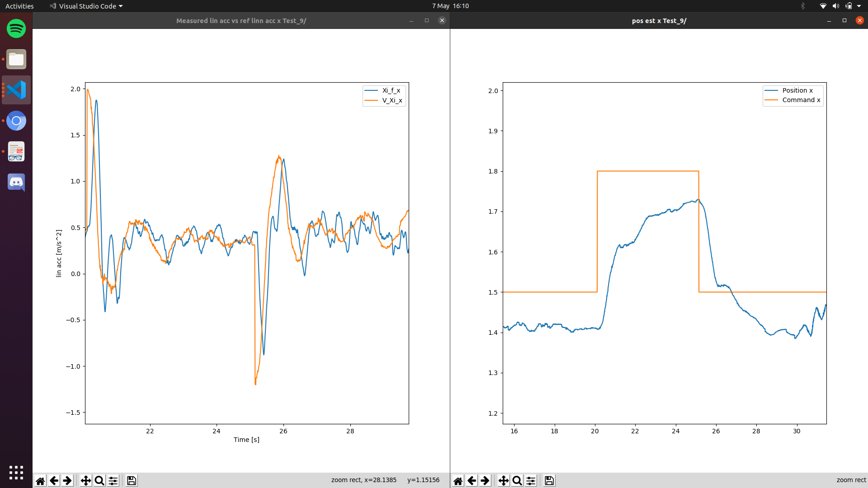Viewport: 868px width, 488px height.
Task: Toggle Zoom rectangle tool in left plot
Action: (99, 480)
